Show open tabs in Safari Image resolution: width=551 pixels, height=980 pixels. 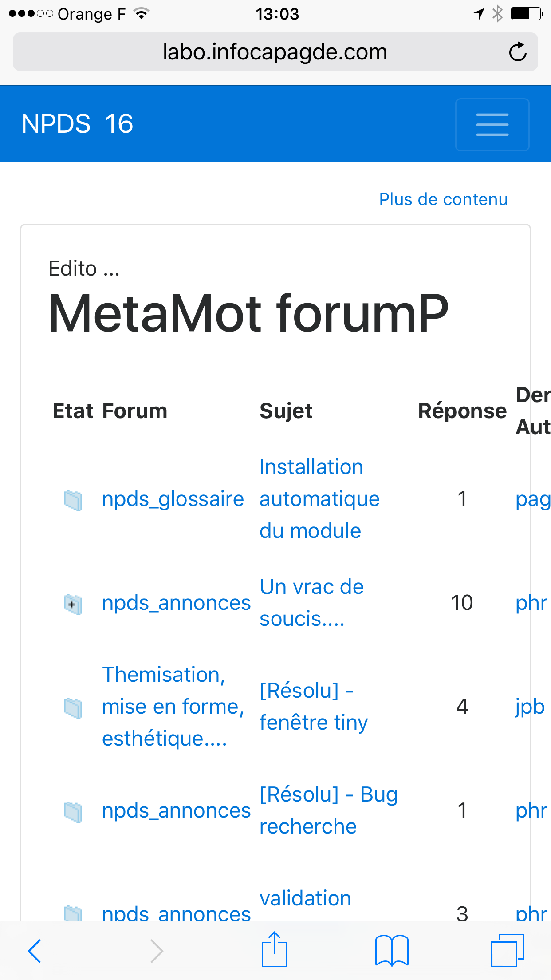tap(508, 950)
